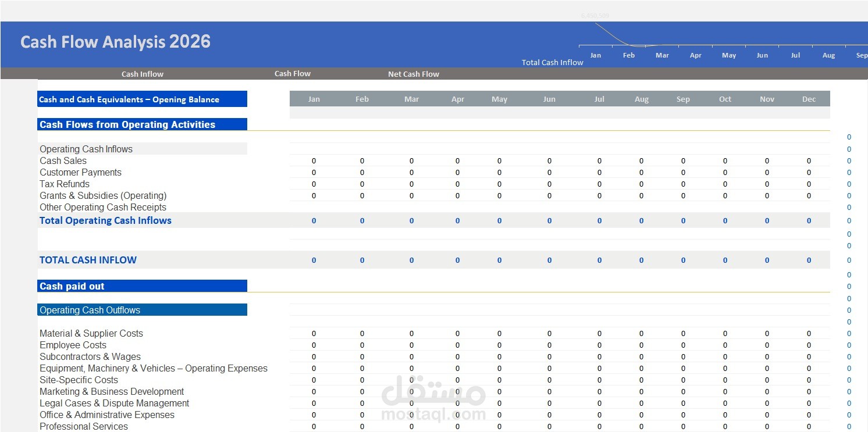Select Cash Flows from Operating Activities heading
This screenshot has height=432, width=868.
click(x=143, y=124)
